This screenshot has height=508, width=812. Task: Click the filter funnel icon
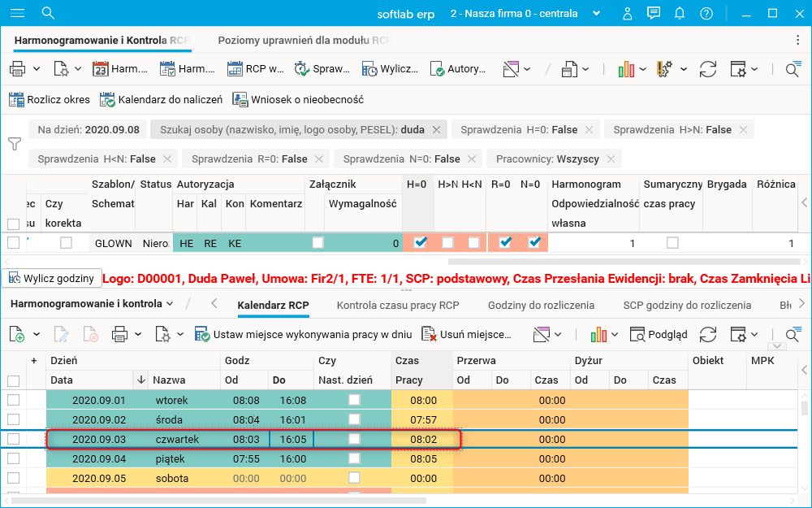[15, 144]
